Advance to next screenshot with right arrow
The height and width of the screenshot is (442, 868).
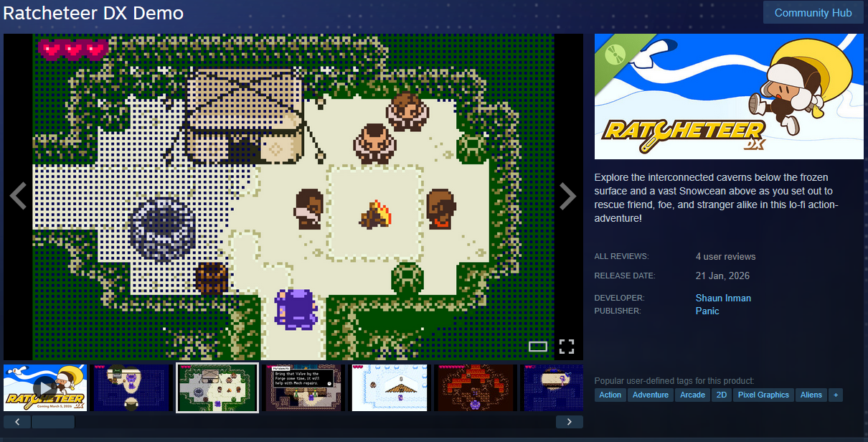coord(567,196)
